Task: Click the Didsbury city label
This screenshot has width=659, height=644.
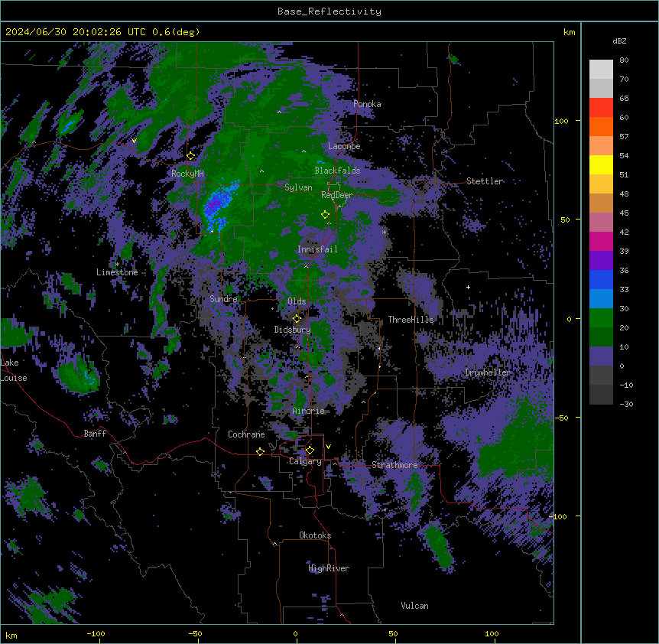Action: [x=293, y=330]
